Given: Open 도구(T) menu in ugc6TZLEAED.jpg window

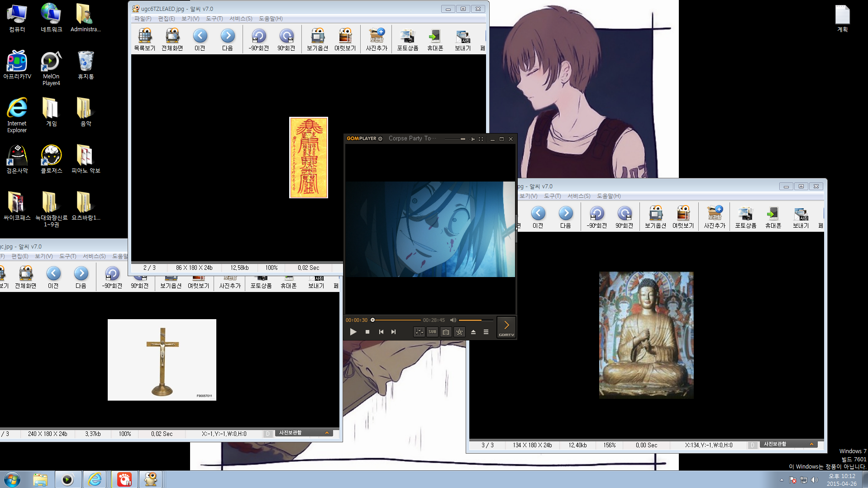Looking at the screenshot, I should point(215,19).
